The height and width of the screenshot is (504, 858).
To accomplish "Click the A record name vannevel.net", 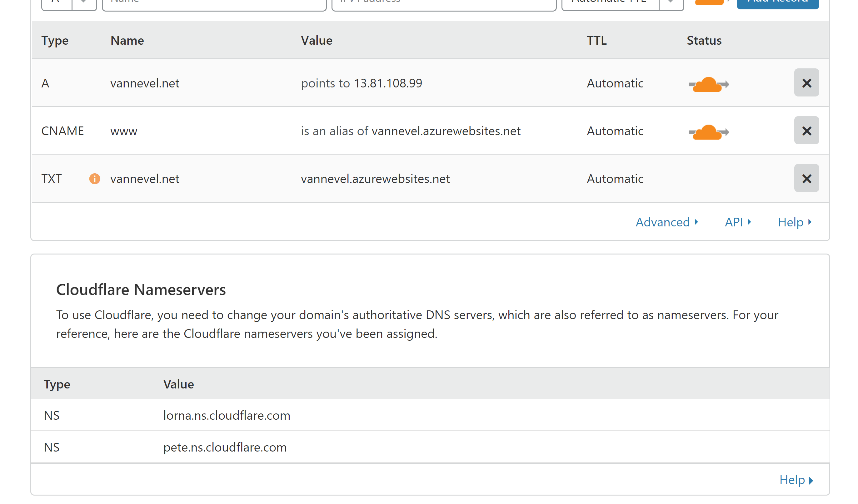I will (x=145, y=83).
